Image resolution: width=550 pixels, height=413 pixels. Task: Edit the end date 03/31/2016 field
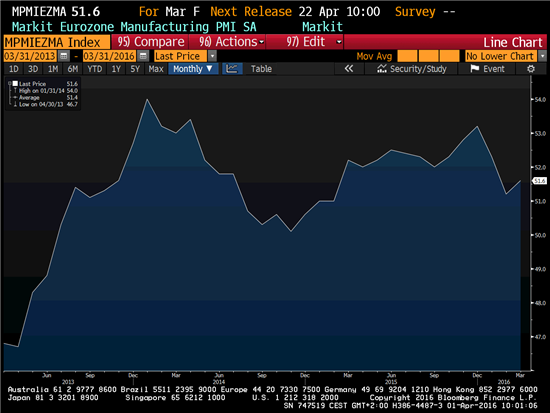click(109, 56)
